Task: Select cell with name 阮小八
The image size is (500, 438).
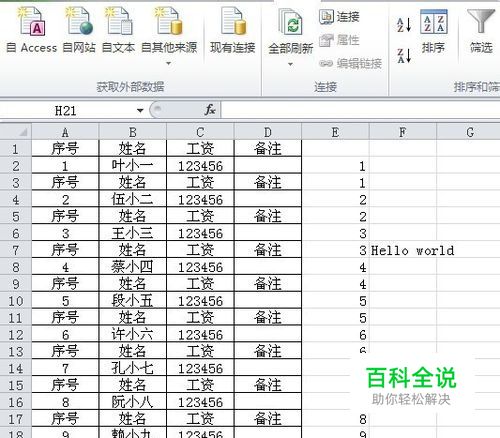Action: pos(133,402)
